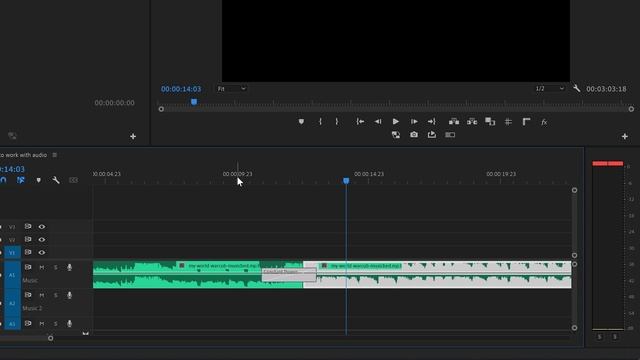640x360 pixels.
Task: Toggle sync lock on track V1
Action: click(28, 252)
